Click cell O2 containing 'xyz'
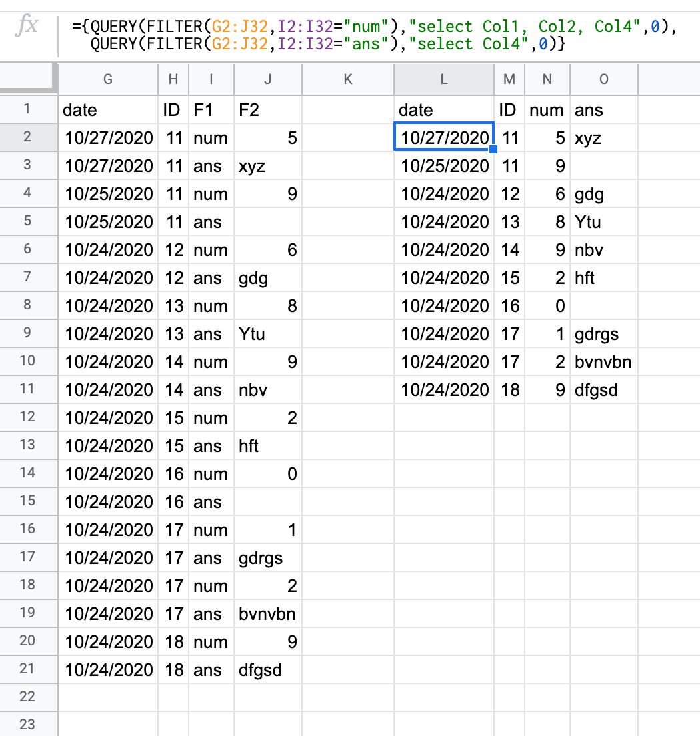 pyautogui.click(x=604, y=137)
